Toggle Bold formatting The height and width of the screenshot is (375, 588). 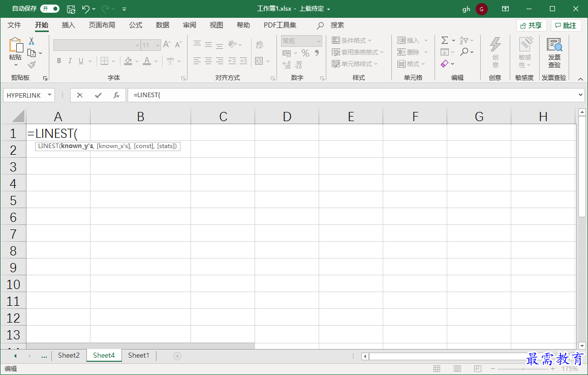(x=59, y=61)
